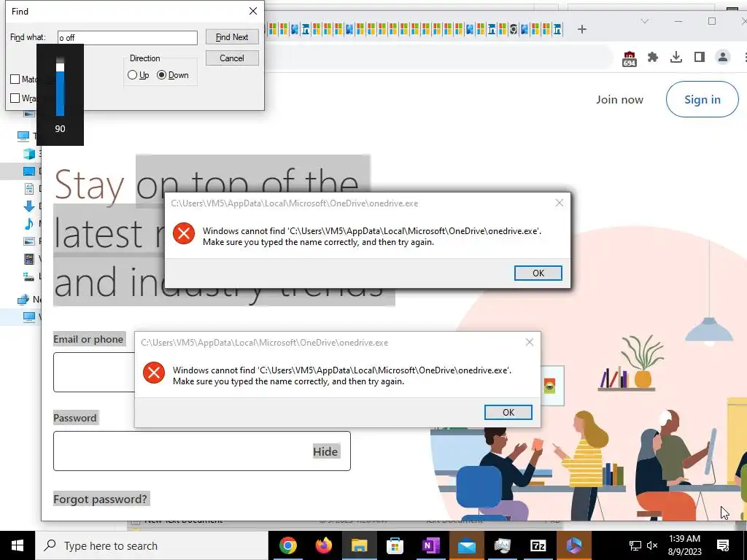Toggle Chrome's side panel icon

click(700, 57)
